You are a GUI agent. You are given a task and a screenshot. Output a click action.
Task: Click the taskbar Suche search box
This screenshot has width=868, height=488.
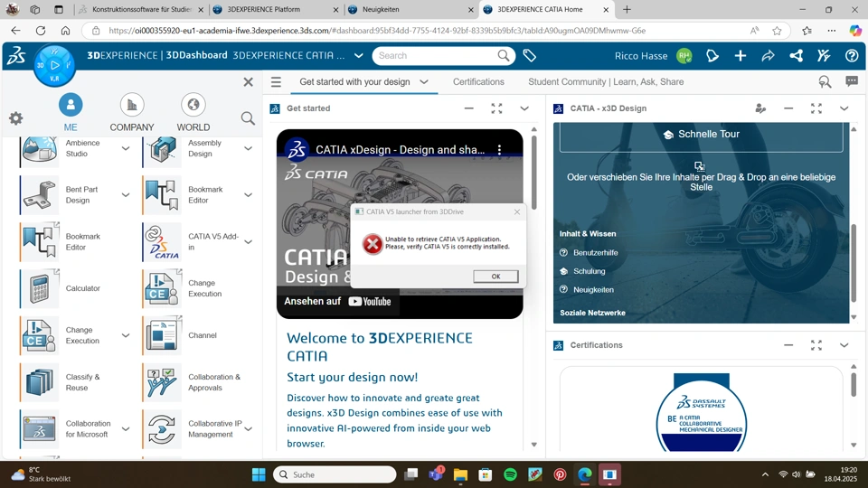tap(335, 474)
